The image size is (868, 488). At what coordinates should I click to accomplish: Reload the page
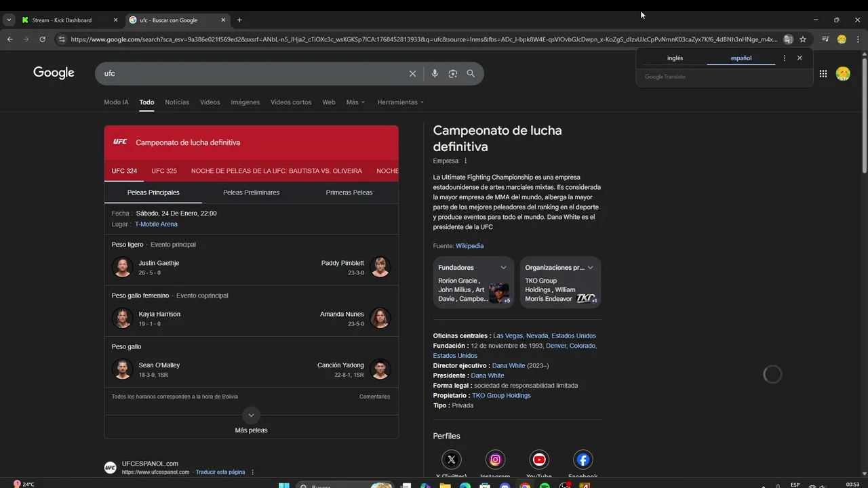click(42, 39)
